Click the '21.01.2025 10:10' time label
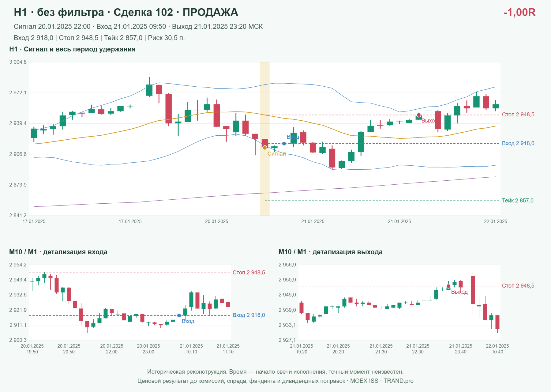The image size is (551, 392). click(x=191, y=349)
